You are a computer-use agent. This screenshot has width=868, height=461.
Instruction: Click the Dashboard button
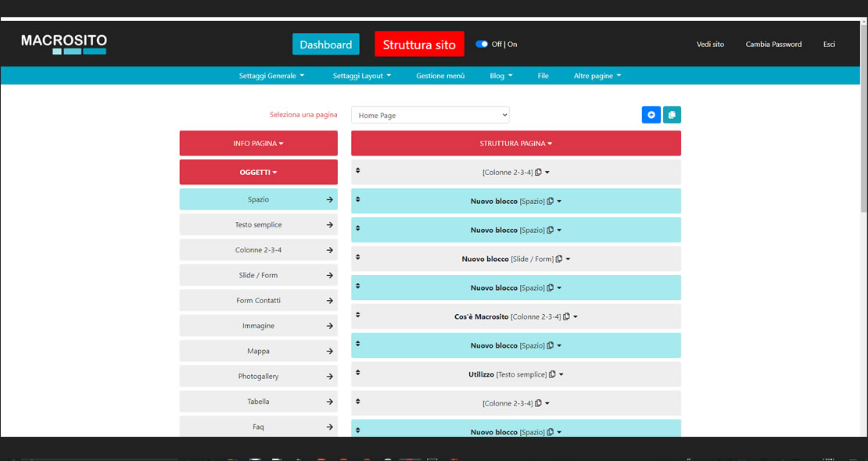[325, 45]
